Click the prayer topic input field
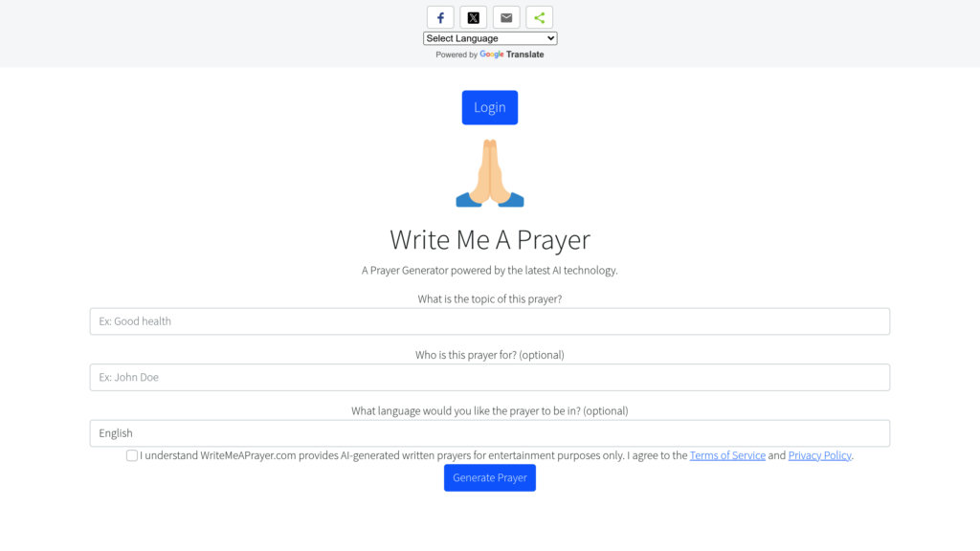The height and width of the screenshot is (551, 980). click(489, 320)
